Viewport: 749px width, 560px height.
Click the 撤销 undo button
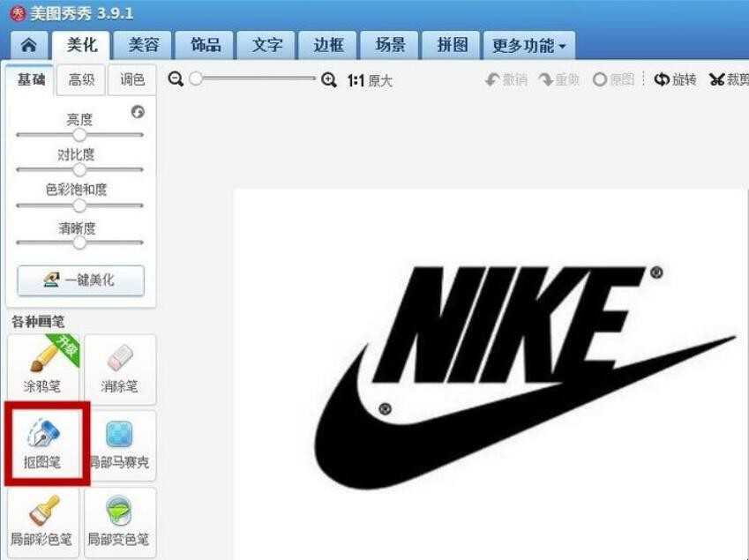point(506,79)
